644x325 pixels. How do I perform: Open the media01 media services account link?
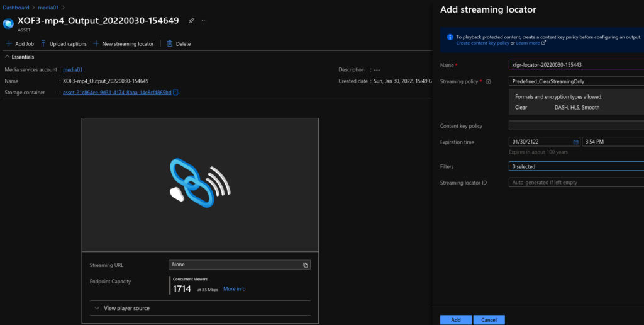pyautogui.click(x=73, y=69)
